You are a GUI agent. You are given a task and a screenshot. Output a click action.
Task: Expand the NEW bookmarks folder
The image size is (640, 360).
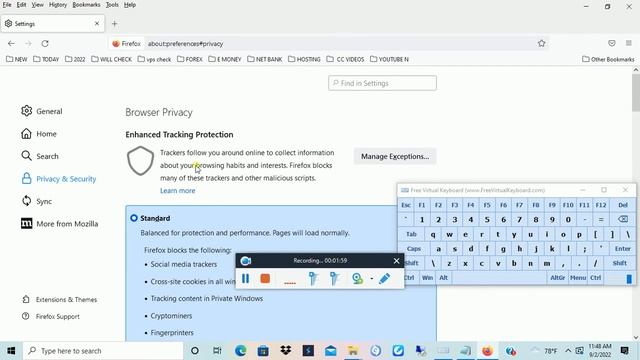[17, 59]
